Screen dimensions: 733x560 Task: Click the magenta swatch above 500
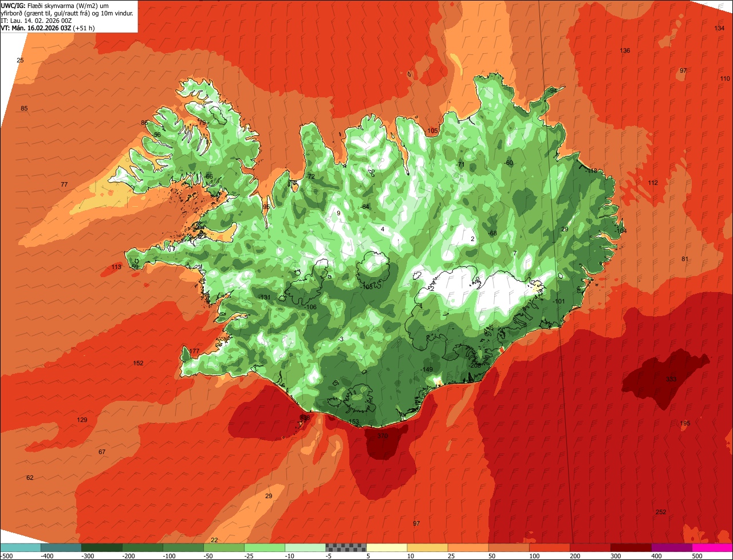[712, 547]
